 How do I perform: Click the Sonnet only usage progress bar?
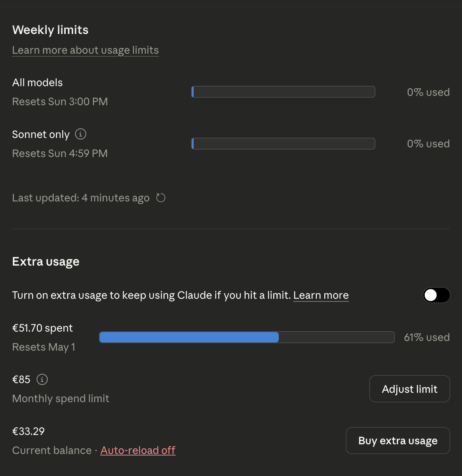(x=283, y=144)
